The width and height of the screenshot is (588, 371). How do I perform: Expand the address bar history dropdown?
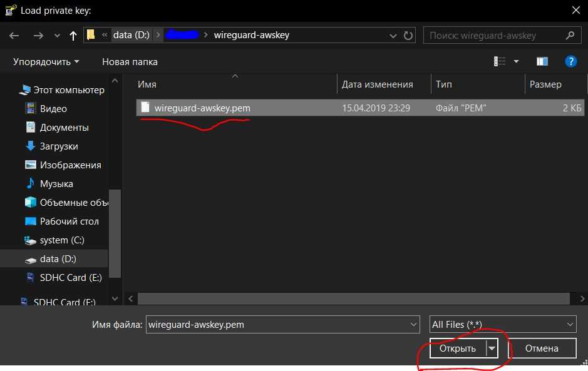393,36
